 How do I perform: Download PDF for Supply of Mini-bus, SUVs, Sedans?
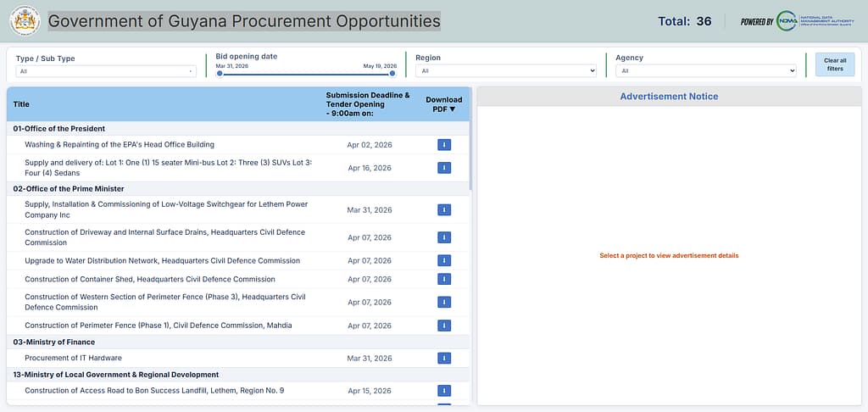click(x=444, y=168)
